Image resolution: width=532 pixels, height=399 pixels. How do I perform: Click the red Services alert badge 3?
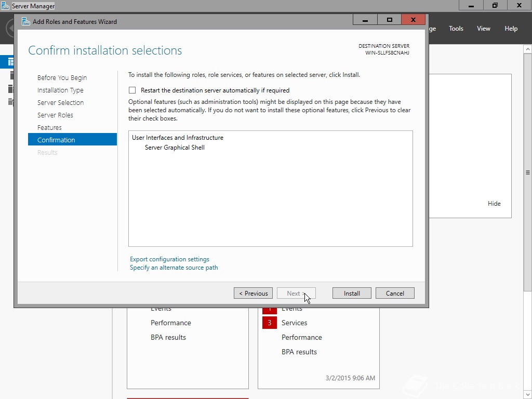270,323
